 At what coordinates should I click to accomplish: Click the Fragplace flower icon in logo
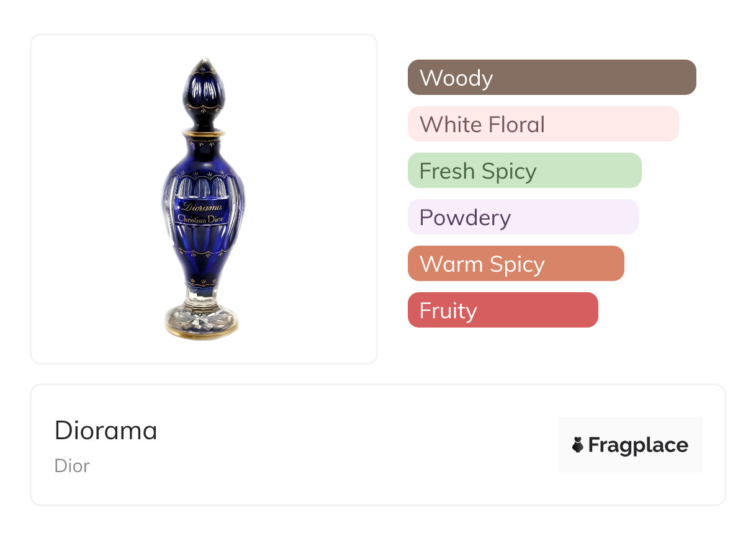[x=578, y=445]
